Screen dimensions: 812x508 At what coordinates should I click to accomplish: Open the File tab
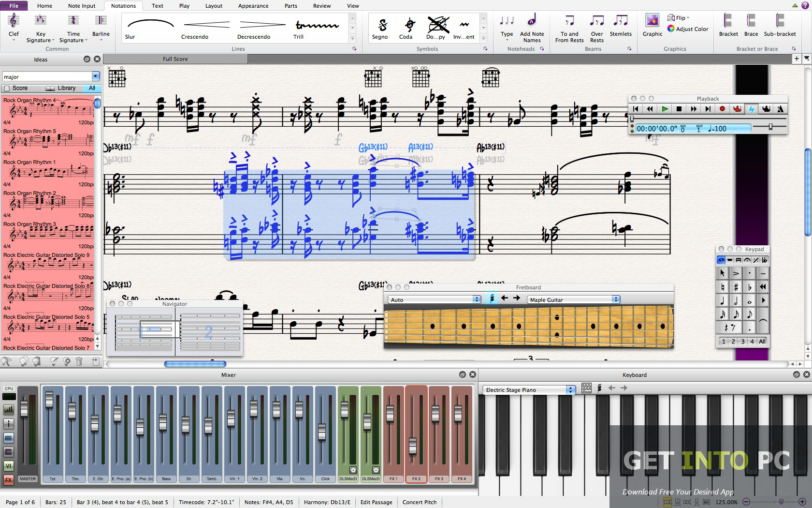[x=14, y=6]
